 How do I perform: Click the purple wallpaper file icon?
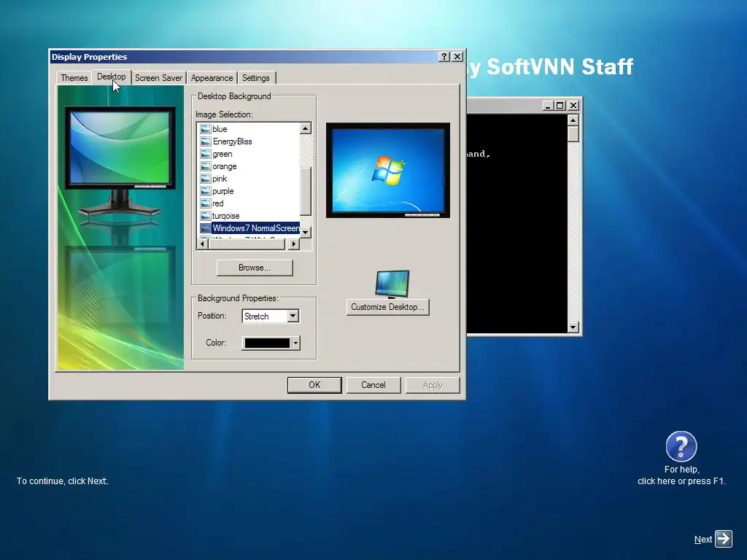pyautogui.click(x=205, y=191)
